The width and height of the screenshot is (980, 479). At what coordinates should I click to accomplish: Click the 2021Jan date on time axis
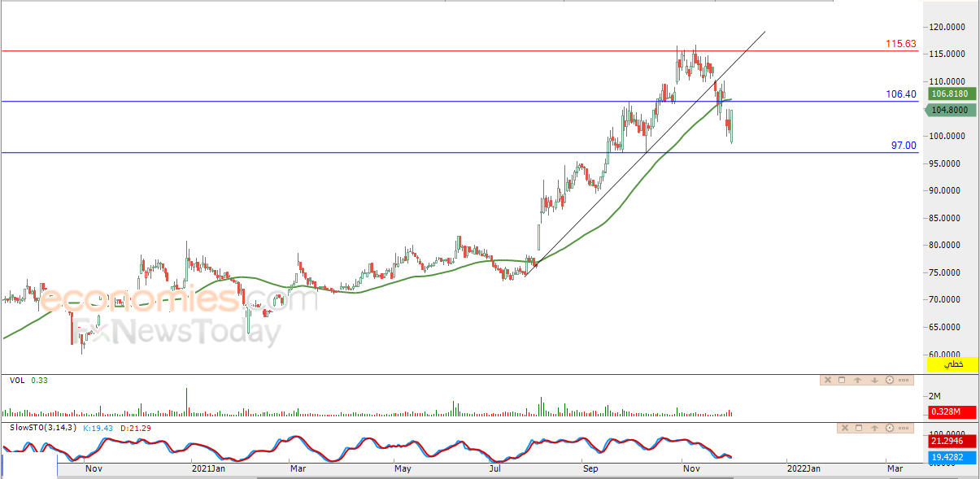[x=207, y=468]
